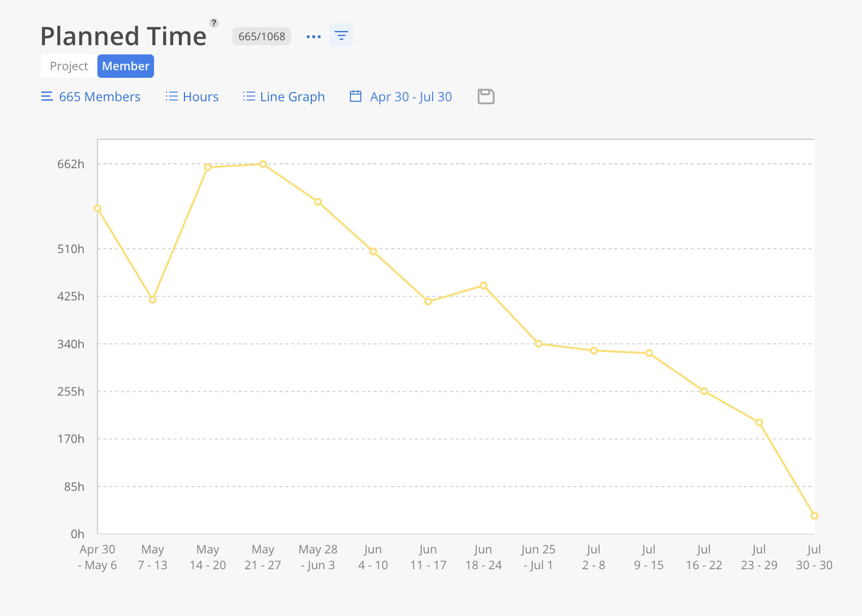Viewport: 862px width, 616px height.
Task: Click the Planned Time title
Action: pos(124,36)
